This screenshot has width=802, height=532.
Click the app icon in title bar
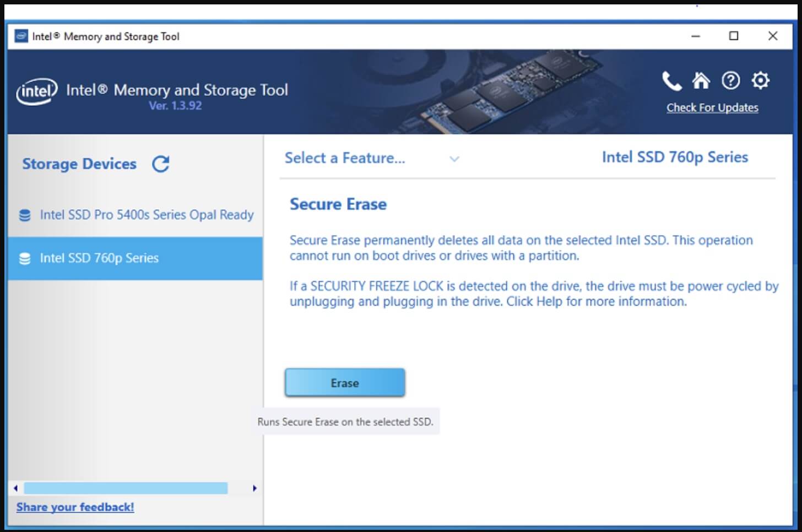pos(21,36)
